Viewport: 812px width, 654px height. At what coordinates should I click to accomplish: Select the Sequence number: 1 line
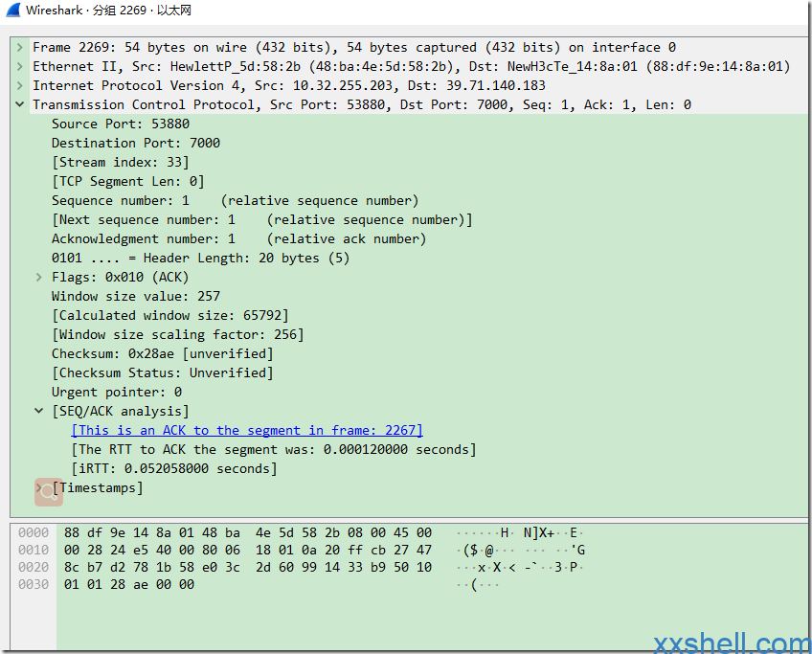(x=236, y=201)
